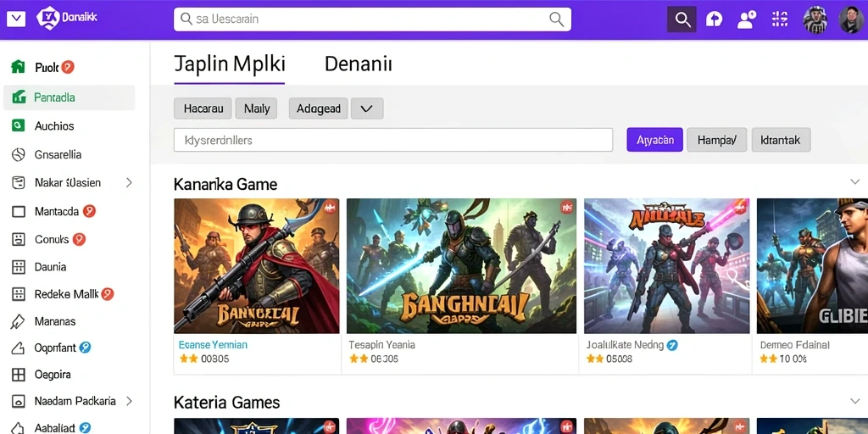Screen dimensions: 868x434
Task: Open the Dermeo Fdainal game thumbnail
Action: [812, 265]
